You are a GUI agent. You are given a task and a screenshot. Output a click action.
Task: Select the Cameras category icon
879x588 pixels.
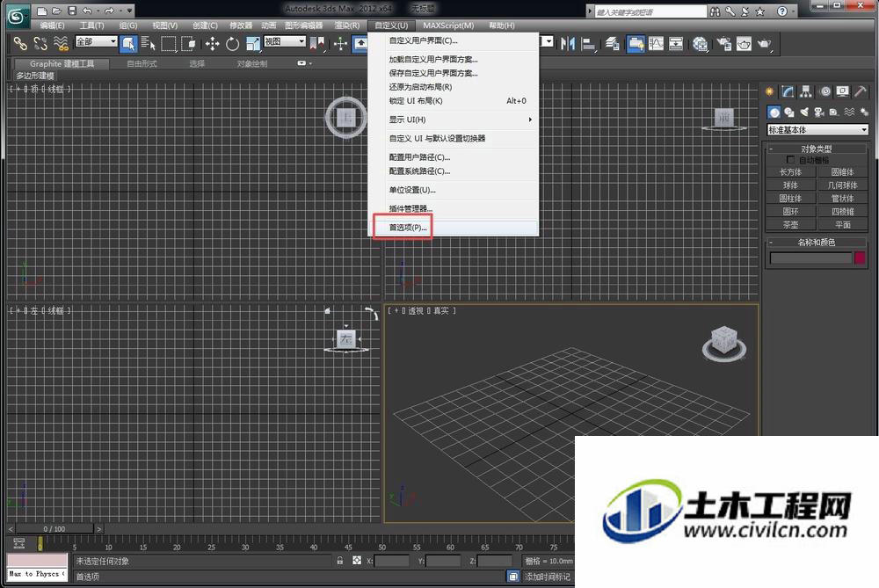point(819,113)
